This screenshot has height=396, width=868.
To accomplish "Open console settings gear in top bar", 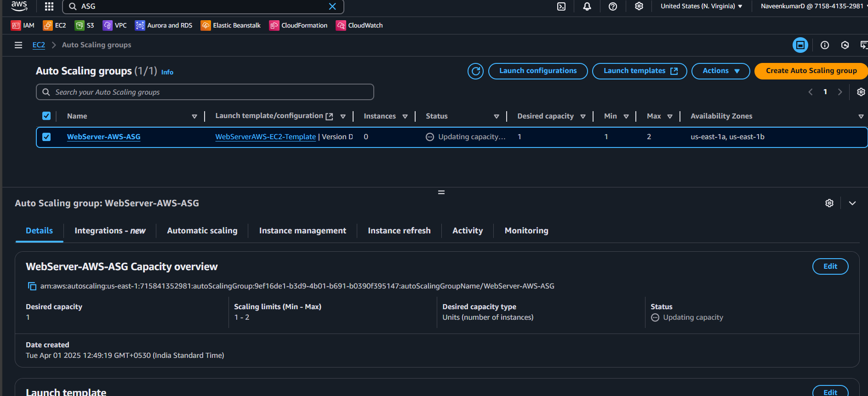I will point(639,6).
